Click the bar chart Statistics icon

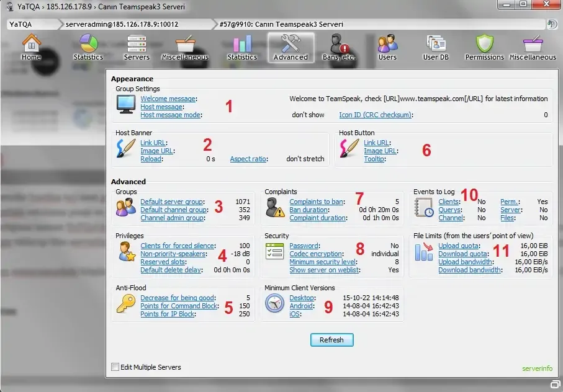(241, 47)
